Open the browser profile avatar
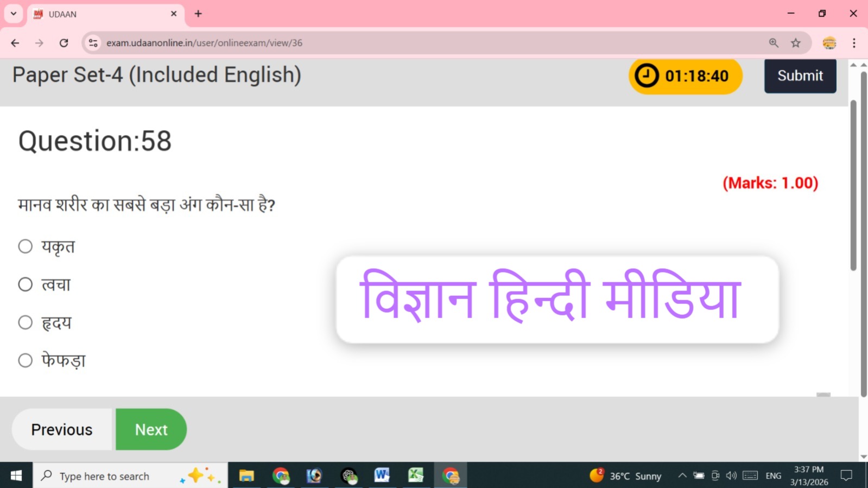Image resolution: width=868 pixels, height=488 pixels. click(x=829, y=43)
